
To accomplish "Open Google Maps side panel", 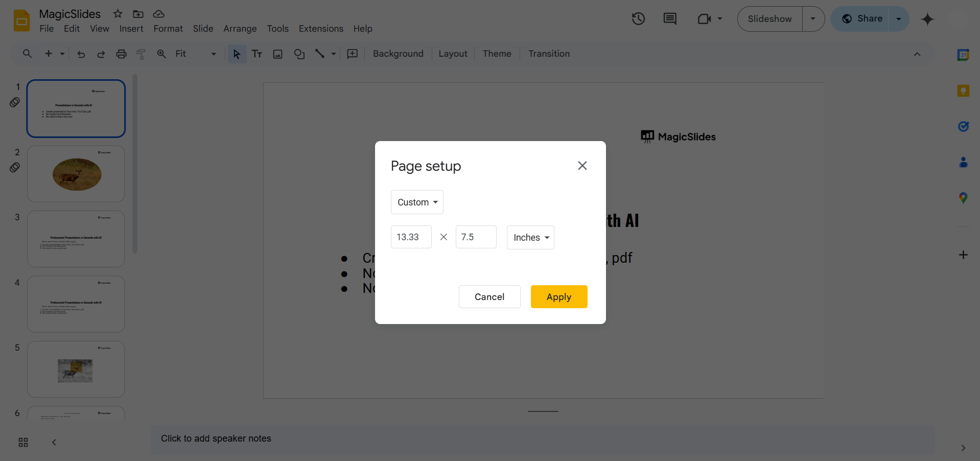I will tap(963, 198).
